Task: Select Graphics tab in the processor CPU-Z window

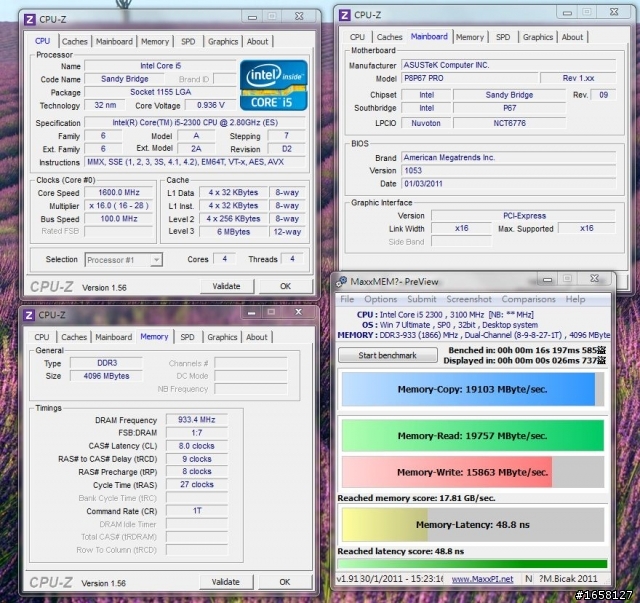Action: coord(222,42)
